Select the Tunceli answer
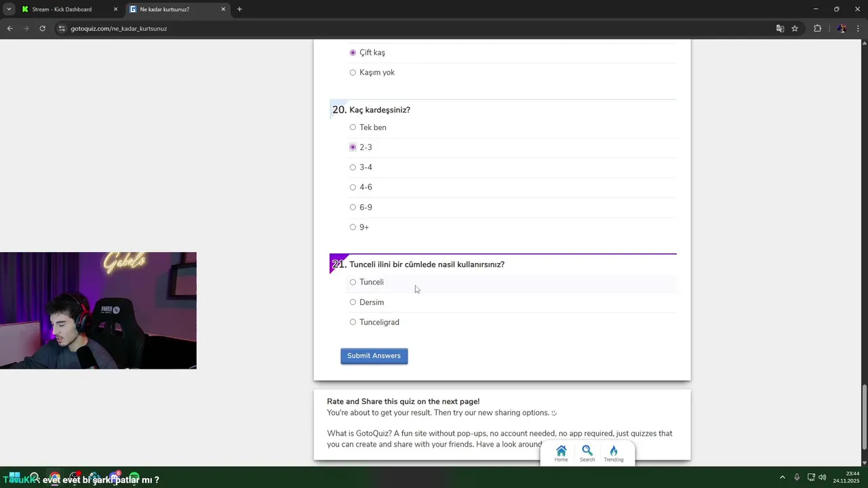The width and height of the screenshot is (868, 488). coord(353,282)
